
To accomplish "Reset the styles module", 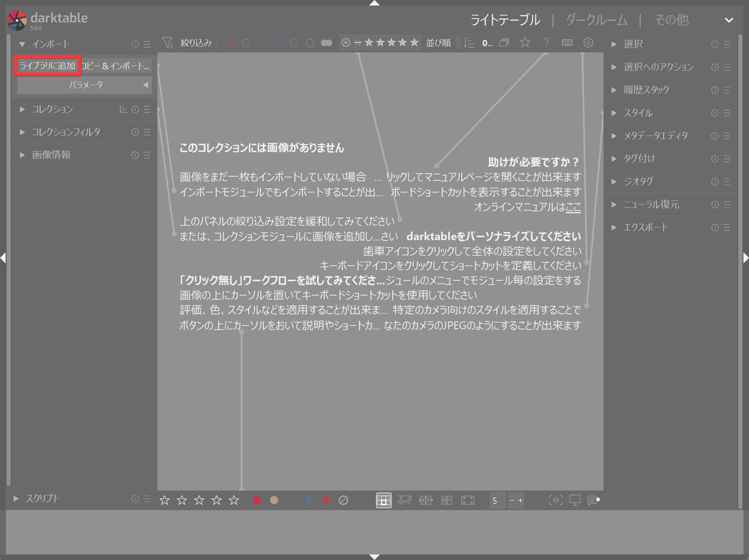I will (x=715, y=113).
